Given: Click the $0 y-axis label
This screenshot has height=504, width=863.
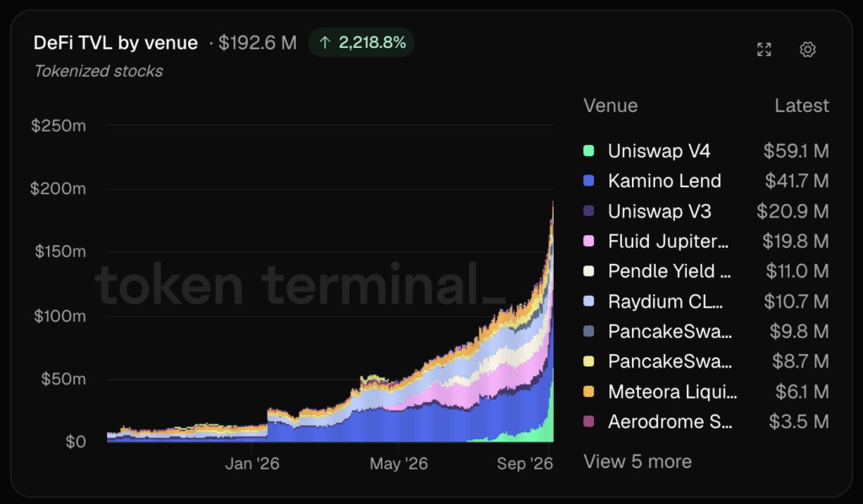Looking at the screenshot, I should (x=75, y=442).
